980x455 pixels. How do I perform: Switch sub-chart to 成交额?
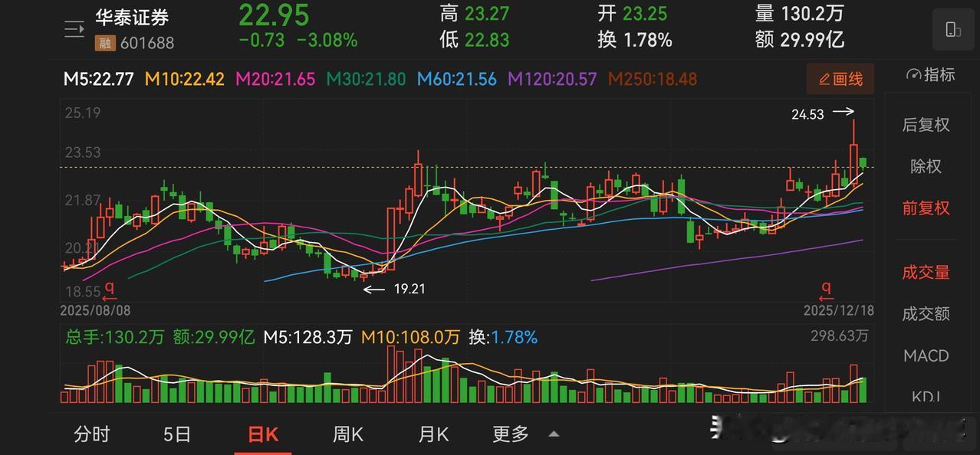coord(926,313)
